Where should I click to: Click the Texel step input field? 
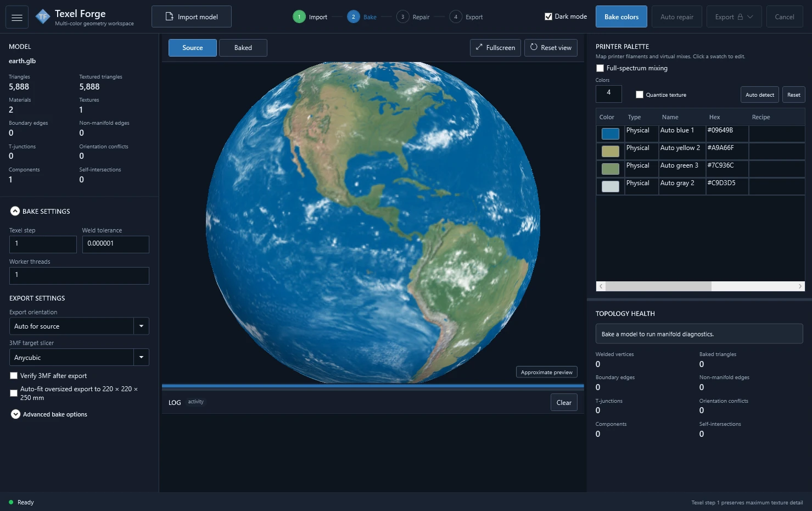[43, 244]
